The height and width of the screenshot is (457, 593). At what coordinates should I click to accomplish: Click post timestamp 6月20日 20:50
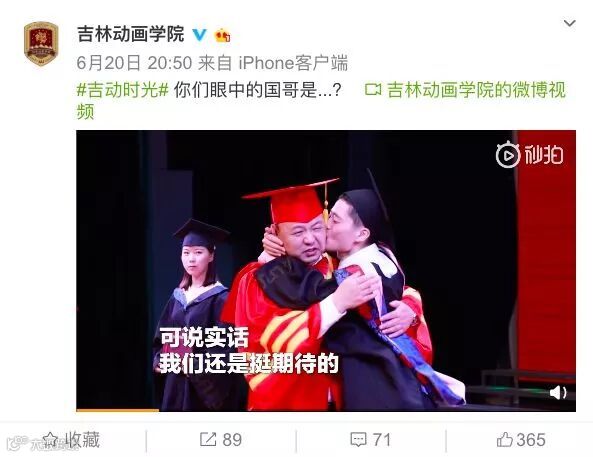134,63
